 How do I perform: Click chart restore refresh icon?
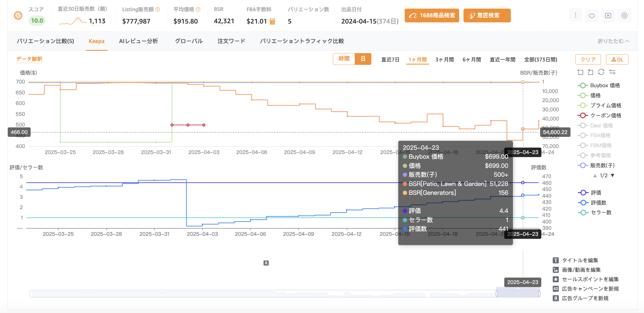pos(601,72)
